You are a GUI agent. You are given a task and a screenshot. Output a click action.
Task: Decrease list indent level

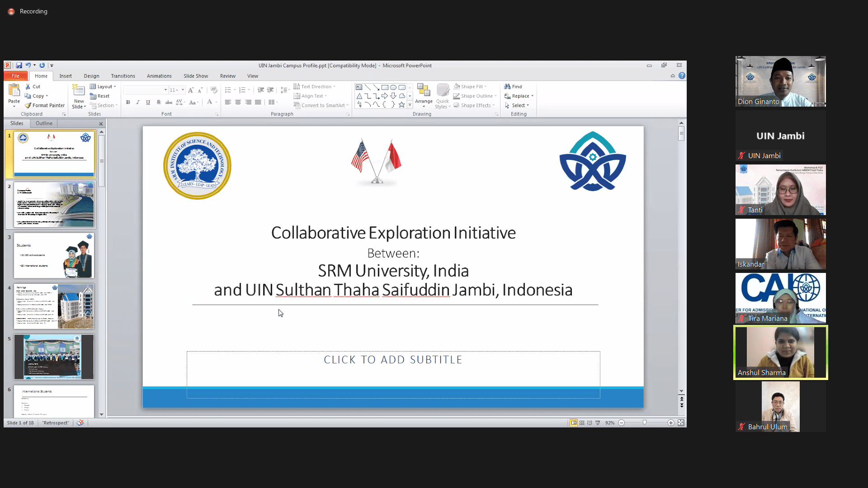point(260,90)
